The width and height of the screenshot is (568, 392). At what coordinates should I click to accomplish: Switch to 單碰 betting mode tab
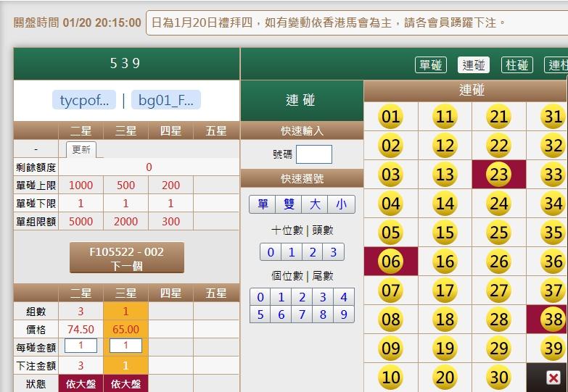(x=431, y=65)
